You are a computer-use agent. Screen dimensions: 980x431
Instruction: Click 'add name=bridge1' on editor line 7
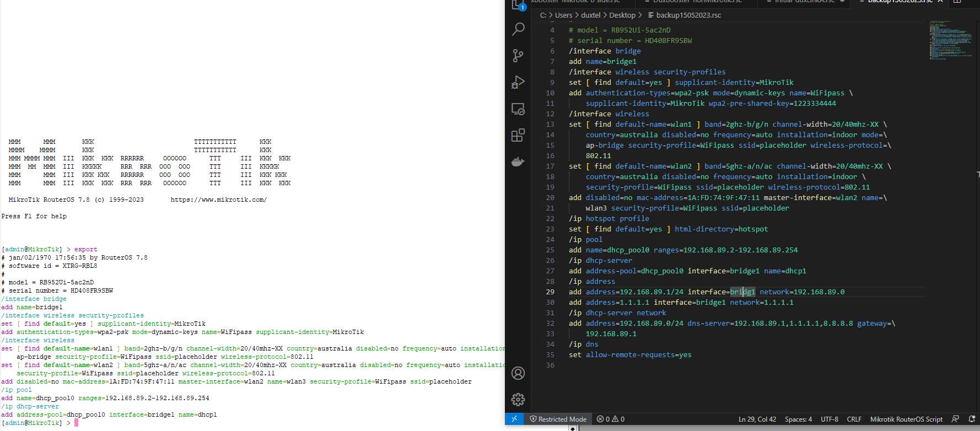tap(602, 61)
